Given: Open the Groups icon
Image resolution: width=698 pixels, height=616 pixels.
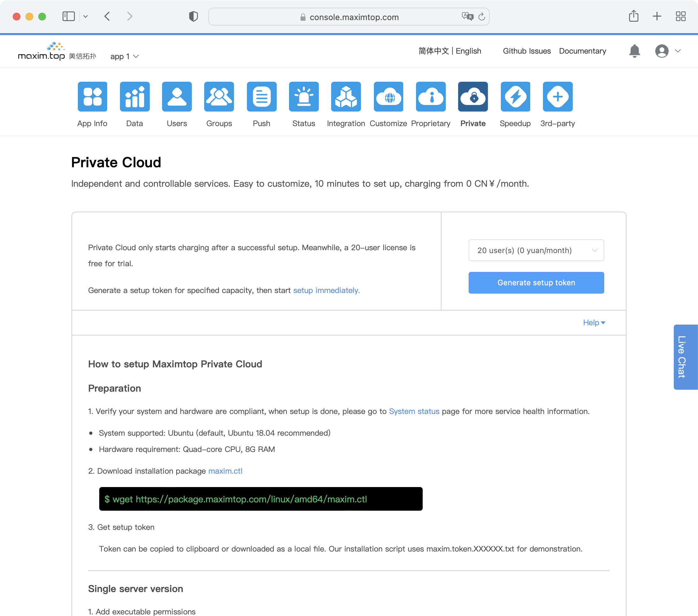Looking at the screenshot, I should point(219,96).
